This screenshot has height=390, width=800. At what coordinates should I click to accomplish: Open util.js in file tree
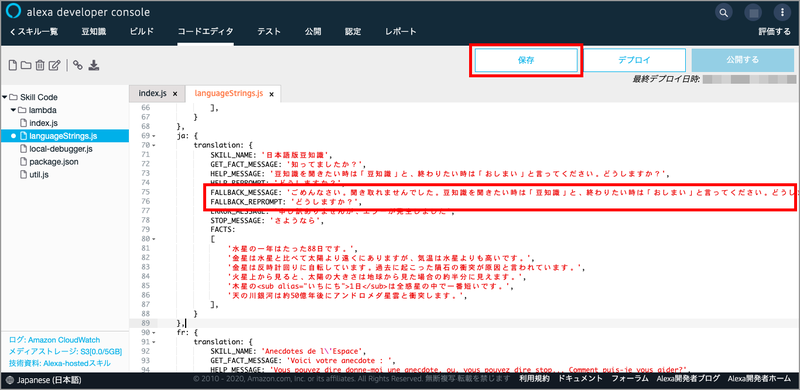tap(39, 175)
